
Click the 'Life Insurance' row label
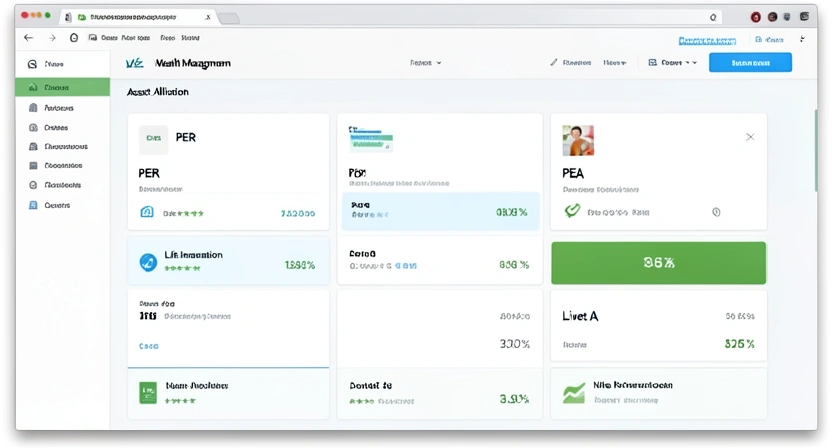pyautogui.click(x=193, y=255)
